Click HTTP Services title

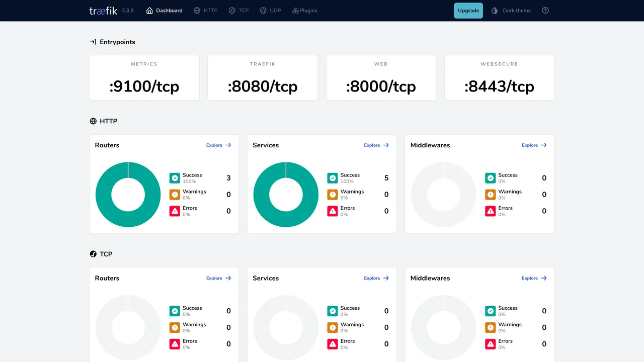[x=266, y=145]
